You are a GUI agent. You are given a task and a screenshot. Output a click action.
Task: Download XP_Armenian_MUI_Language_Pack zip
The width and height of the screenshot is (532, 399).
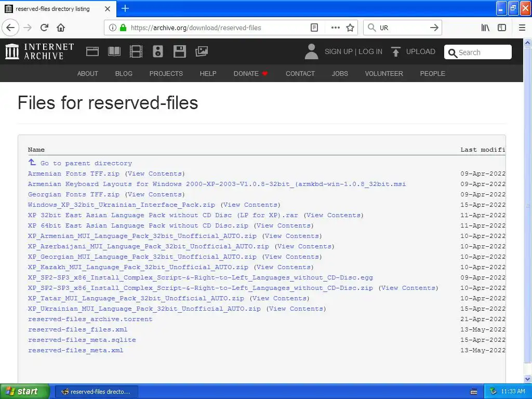(x=142, y=236)
